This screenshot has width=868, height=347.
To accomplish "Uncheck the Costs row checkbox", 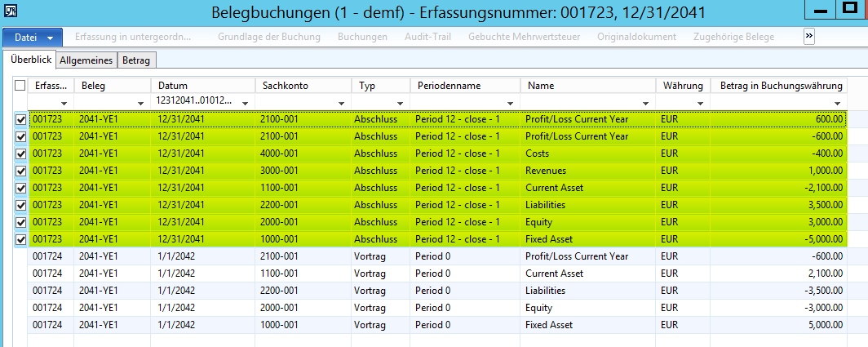I will click(20, 153).
